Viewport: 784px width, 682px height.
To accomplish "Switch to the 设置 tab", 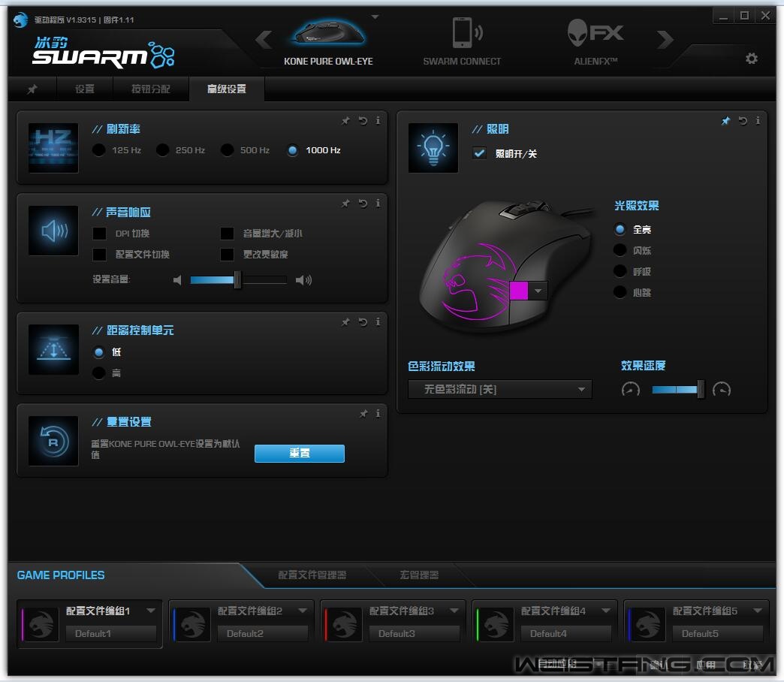I will click(85, 89).
